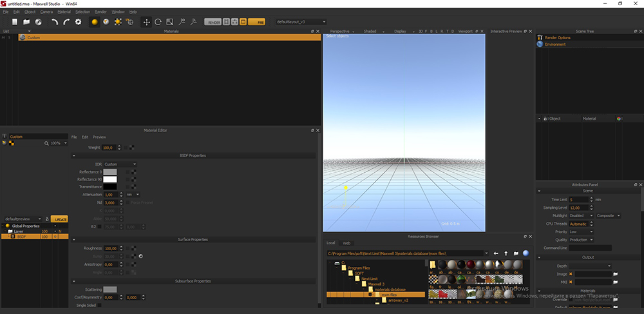Image resolution: width=644 pixels, height=314 pixels.
Task: Select the object selection yellow sphere tool
Action: click(x=95, y=22)
